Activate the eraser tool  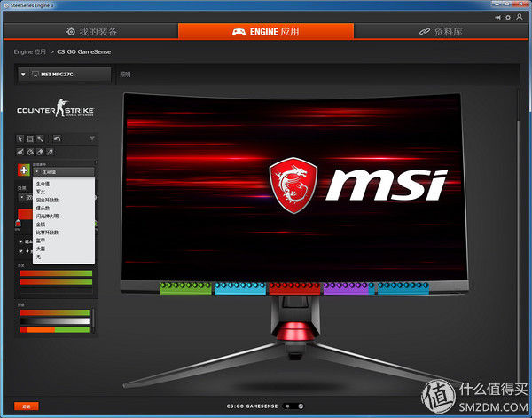tap(40, 152)
